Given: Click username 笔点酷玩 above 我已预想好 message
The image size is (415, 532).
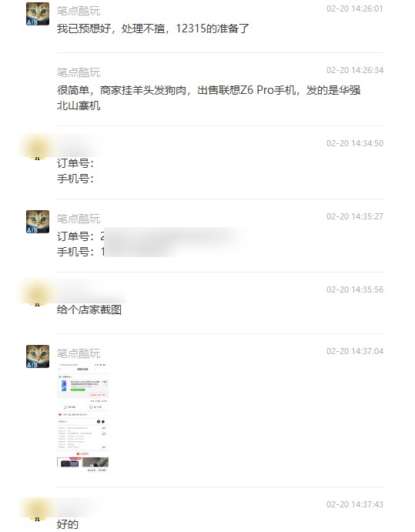Looking at the screenshot, I should (x=79, y=11).
